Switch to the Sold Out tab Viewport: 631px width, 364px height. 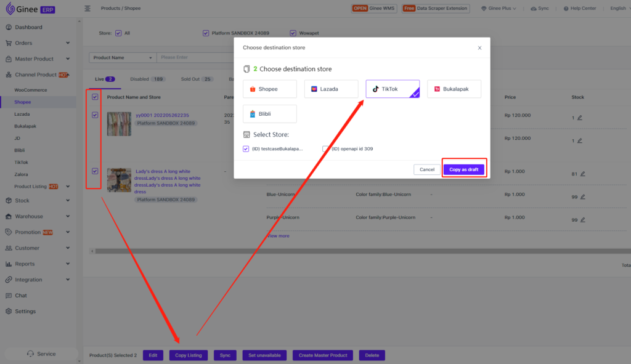pos(197,79)
